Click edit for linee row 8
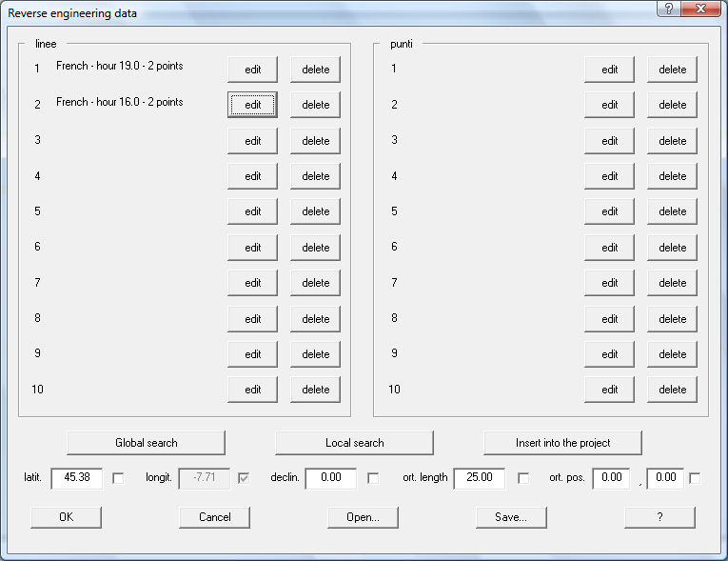728x561 pixels. [252, 319]
